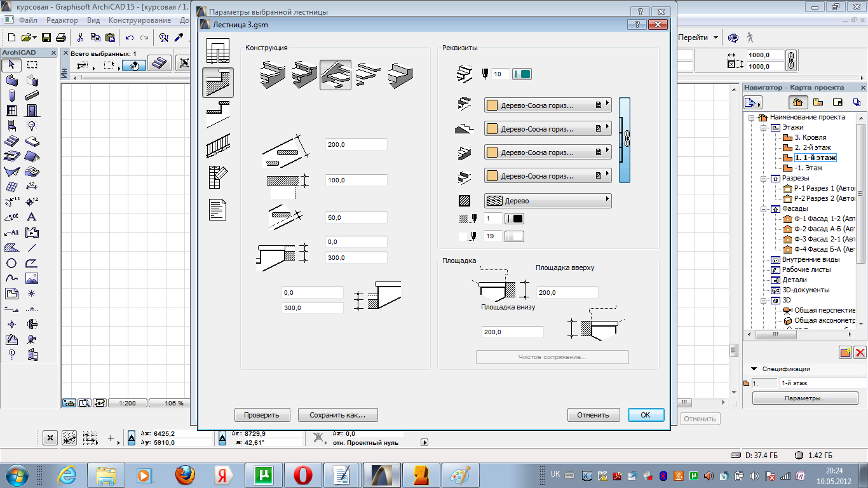Open the Файл menu

28,20
